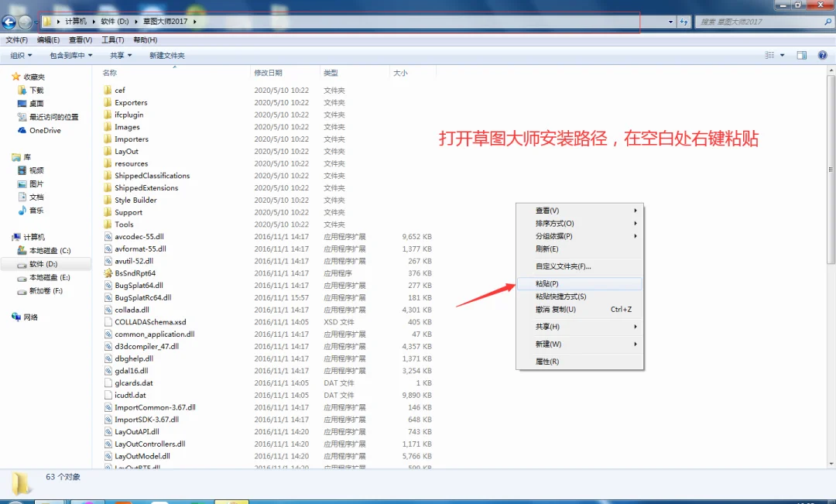Open the Documents library

pos(31,197)
